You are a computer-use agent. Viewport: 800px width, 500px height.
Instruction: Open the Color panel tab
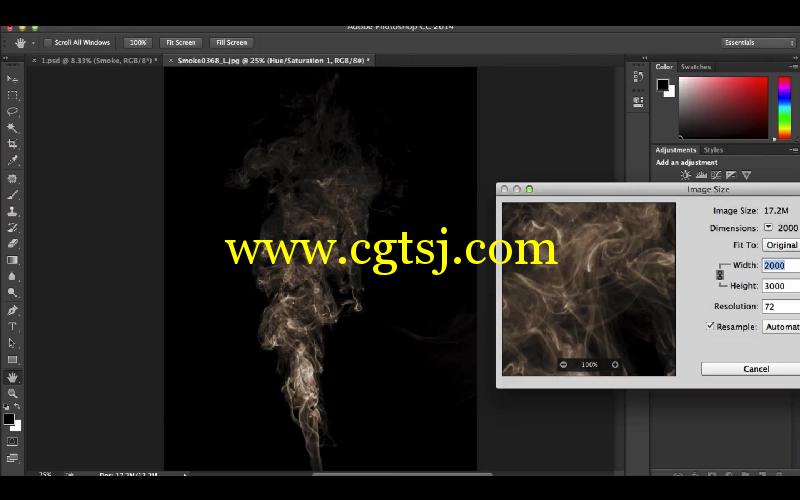(x=664, y=67)
